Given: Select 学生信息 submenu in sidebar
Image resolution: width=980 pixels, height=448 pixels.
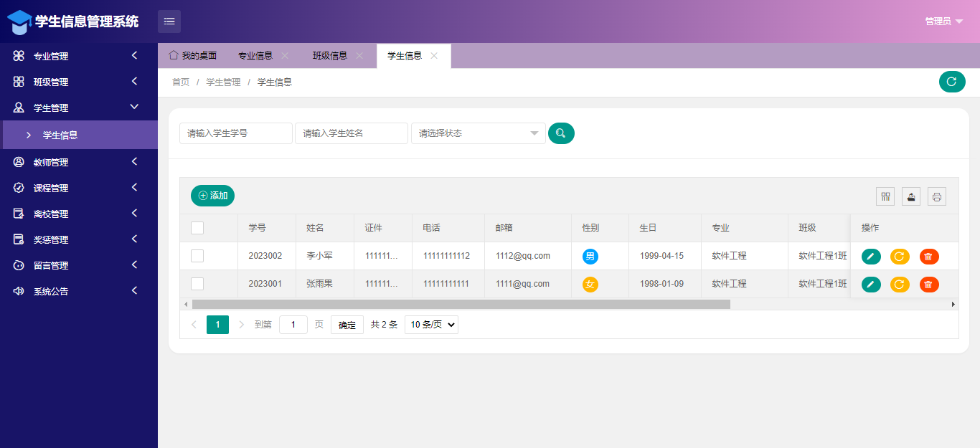Looking at the screenshot, I should pos(79,135).
